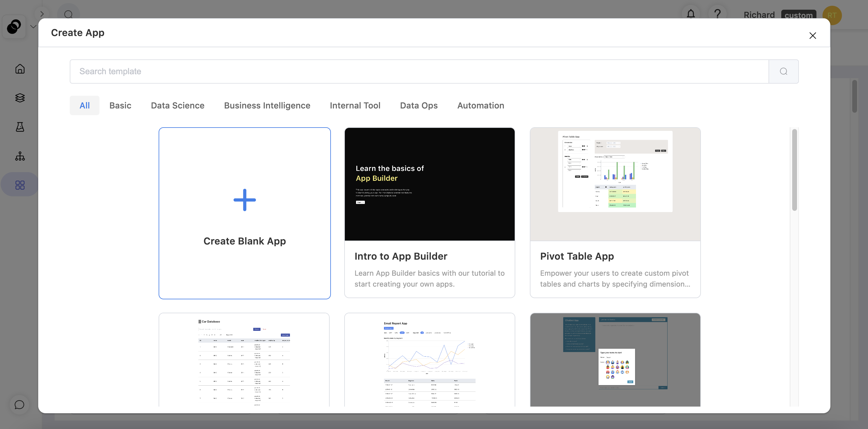Open the hierarchy tree icon in sidebar
868x429 pixels.
(x=20, y=156)
